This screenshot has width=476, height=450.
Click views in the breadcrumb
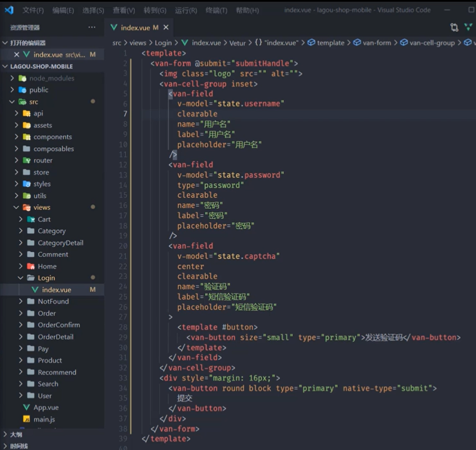pyautogui.click(x=138, y=43)
